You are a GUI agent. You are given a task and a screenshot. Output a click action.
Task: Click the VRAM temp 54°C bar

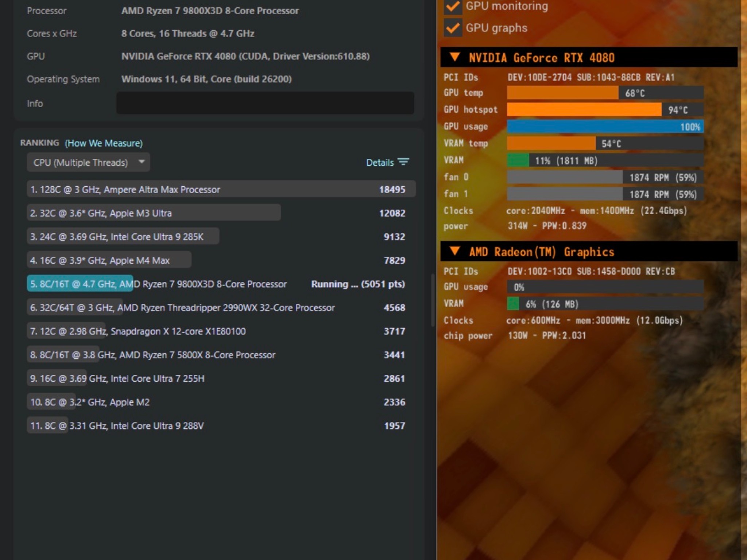tap(605, 143)
